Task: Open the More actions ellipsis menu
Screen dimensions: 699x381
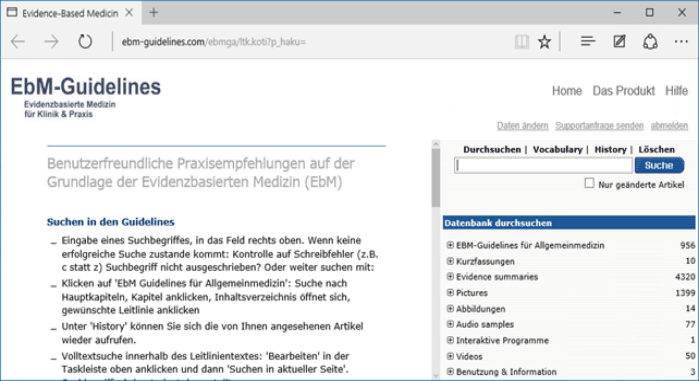Action: point(681,42)
